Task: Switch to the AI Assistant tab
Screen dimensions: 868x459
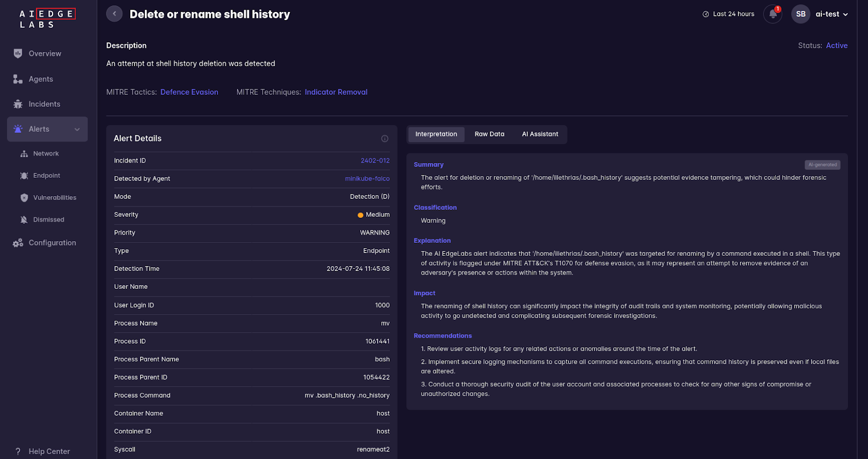Action: (540, 134)
